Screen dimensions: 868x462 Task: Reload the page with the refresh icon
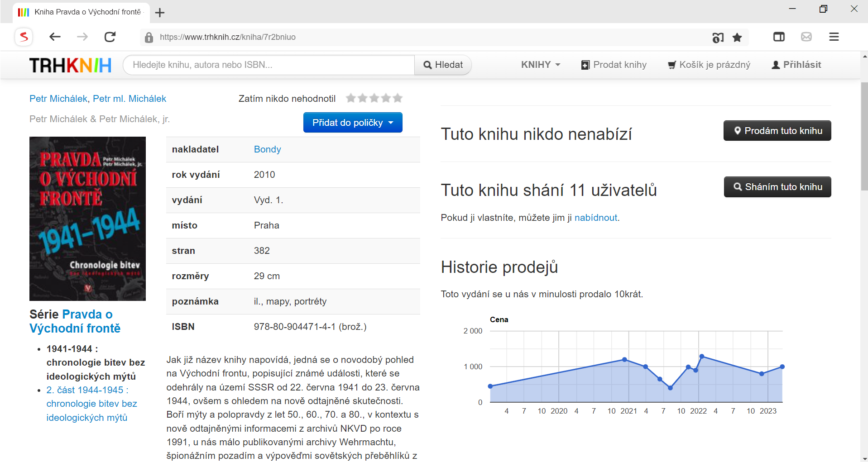(110, 37)
